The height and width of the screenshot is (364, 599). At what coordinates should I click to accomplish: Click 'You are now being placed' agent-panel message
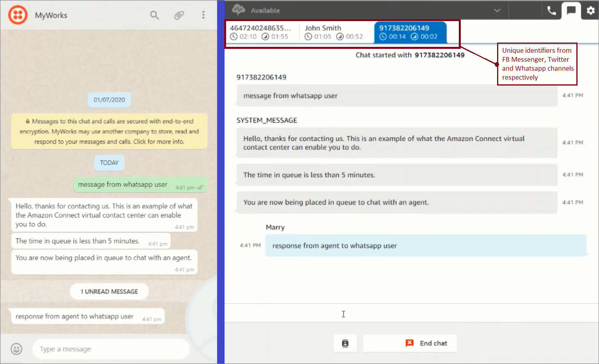point(397,202)
